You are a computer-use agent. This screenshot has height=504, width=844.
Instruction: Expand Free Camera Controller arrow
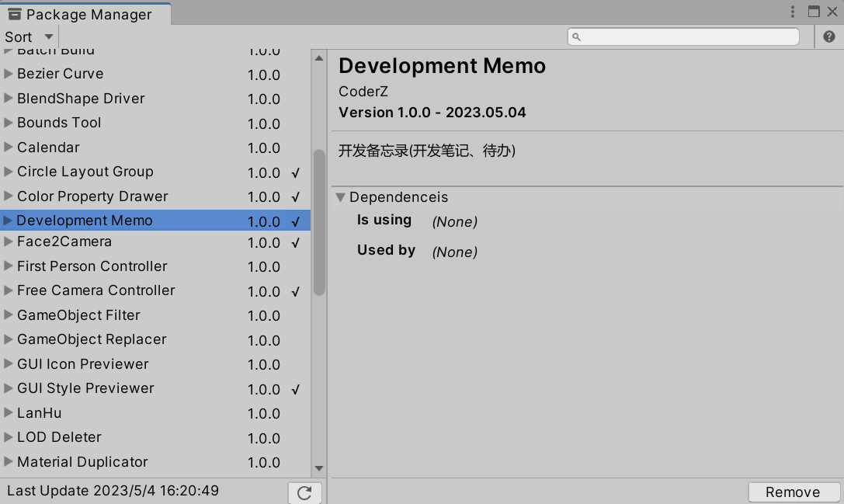click(x=8, y=290)
